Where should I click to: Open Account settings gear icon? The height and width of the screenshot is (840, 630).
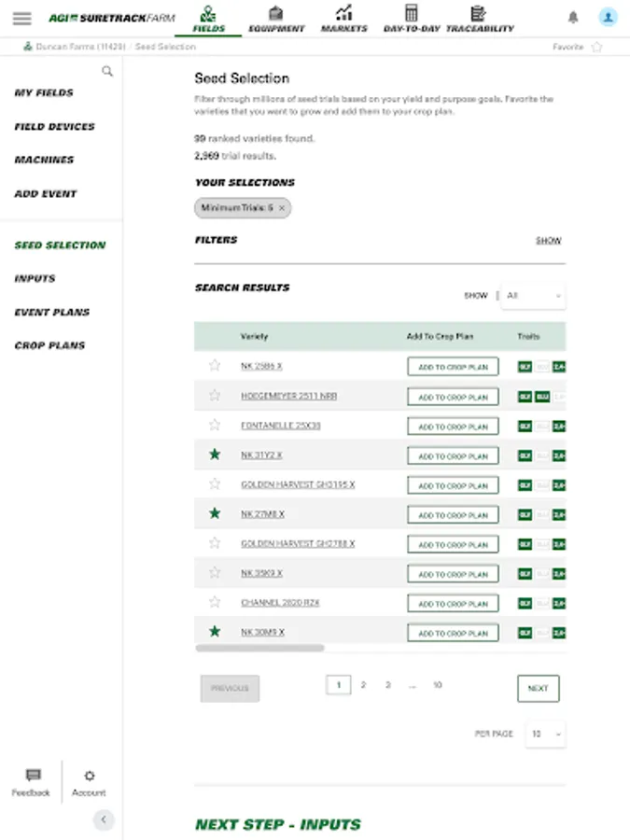point(89,776)
